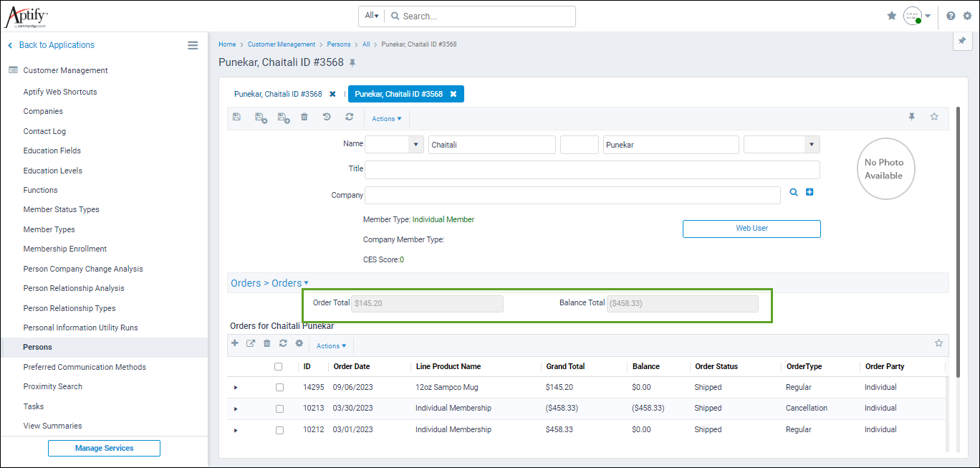
Task: Open Persons in the sidebar
Action: click(x=37, y=347)
